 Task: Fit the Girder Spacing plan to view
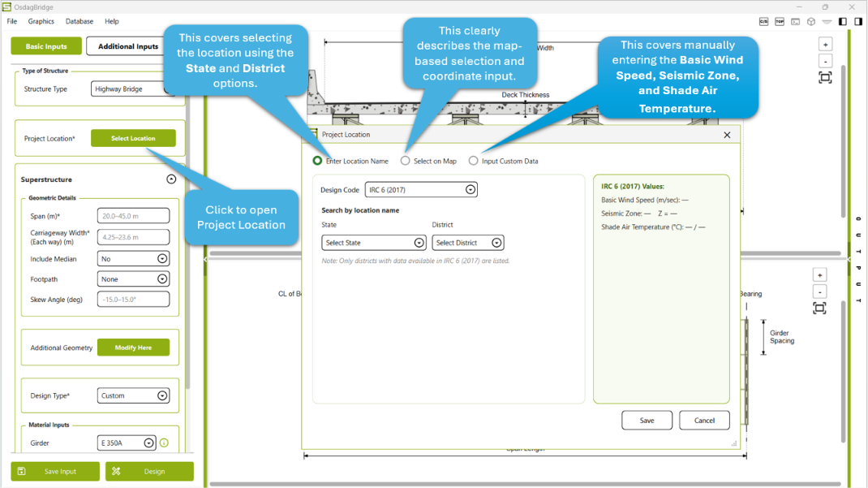820,308
